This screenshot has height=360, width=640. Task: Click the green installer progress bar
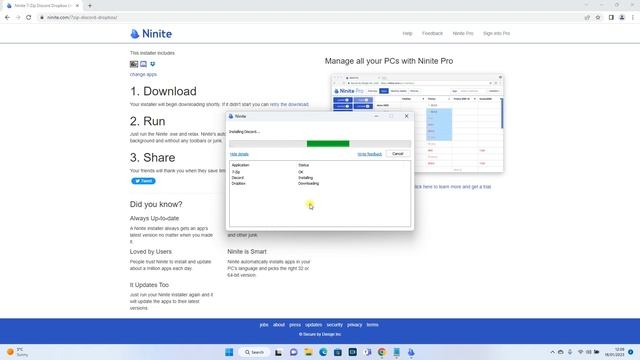pos(328,144)
